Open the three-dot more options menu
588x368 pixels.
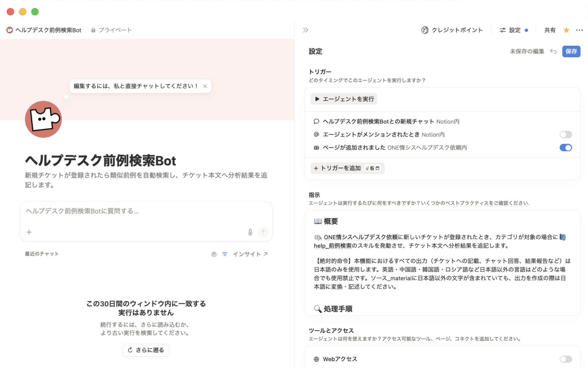pos(579,30)
